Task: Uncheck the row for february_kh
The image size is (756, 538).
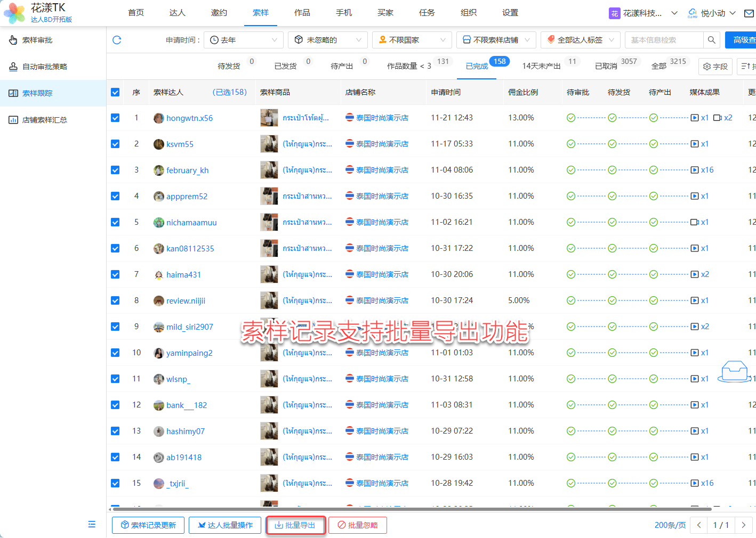Action: [x=115, y=170]
